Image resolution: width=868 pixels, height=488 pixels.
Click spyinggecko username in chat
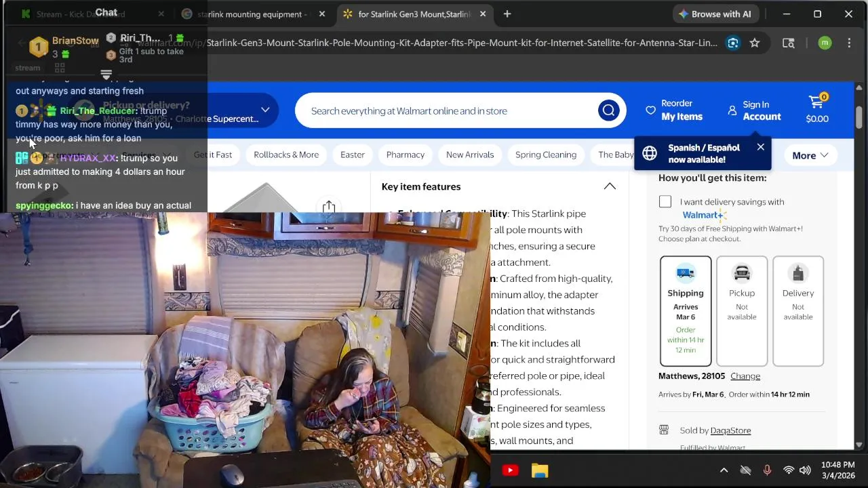click(44, 205)
